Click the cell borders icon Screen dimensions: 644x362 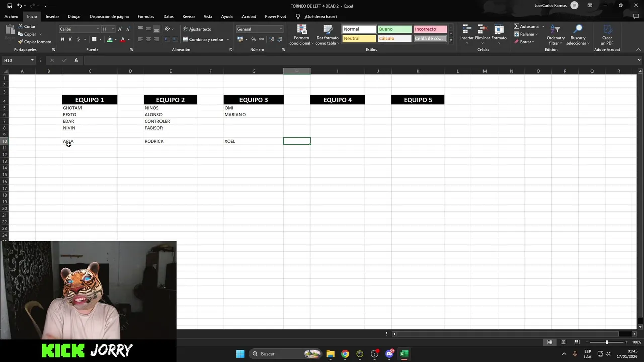94,39
